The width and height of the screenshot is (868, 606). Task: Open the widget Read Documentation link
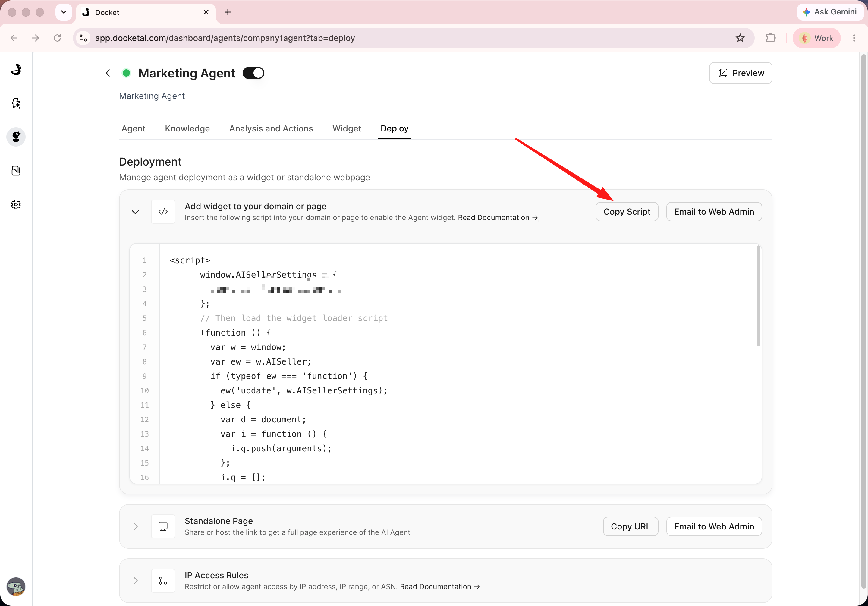(x=498, y=217)
